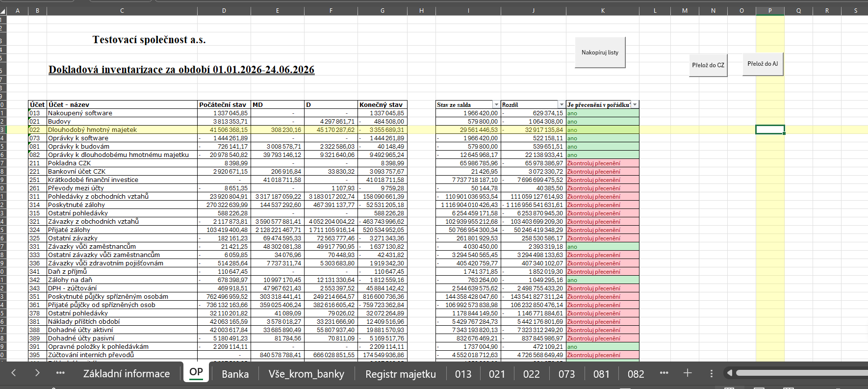Click the horizontal scrollbar left arrow

730,373
